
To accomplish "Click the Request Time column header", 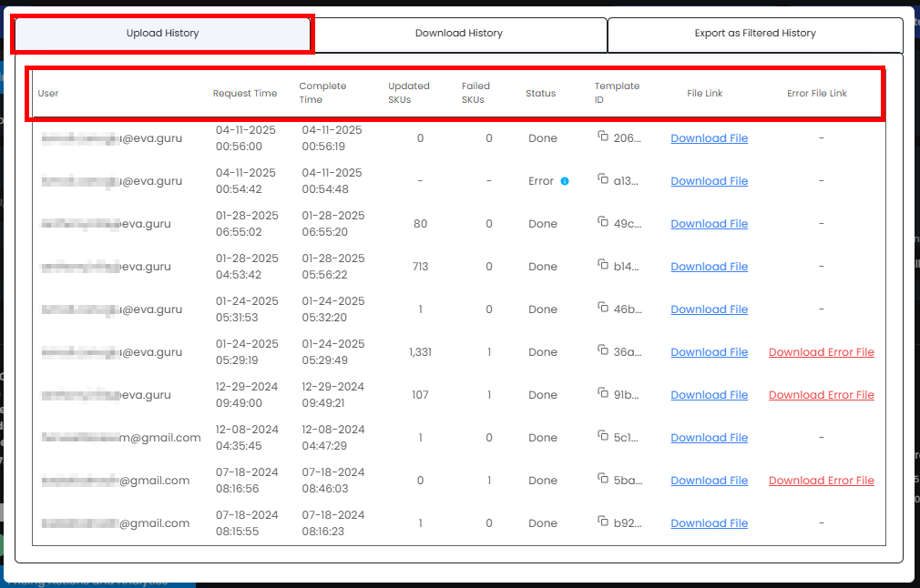I will click(x=245, y=93).
